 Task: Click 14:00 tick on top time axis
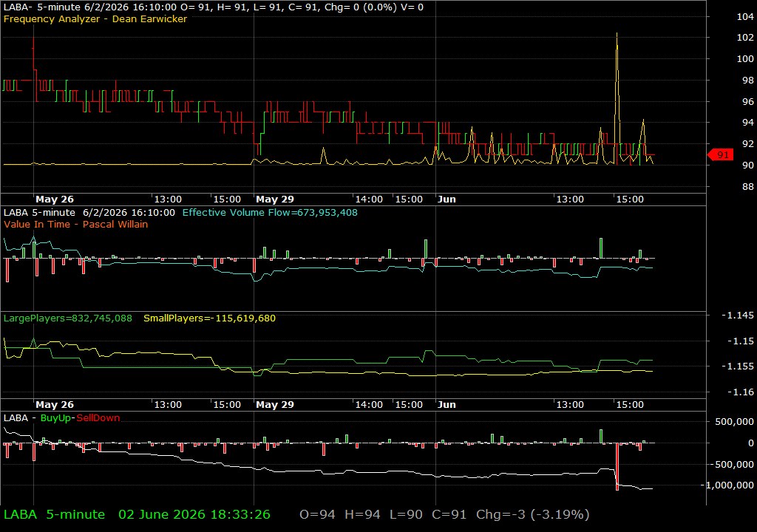[x=369, y=199]
